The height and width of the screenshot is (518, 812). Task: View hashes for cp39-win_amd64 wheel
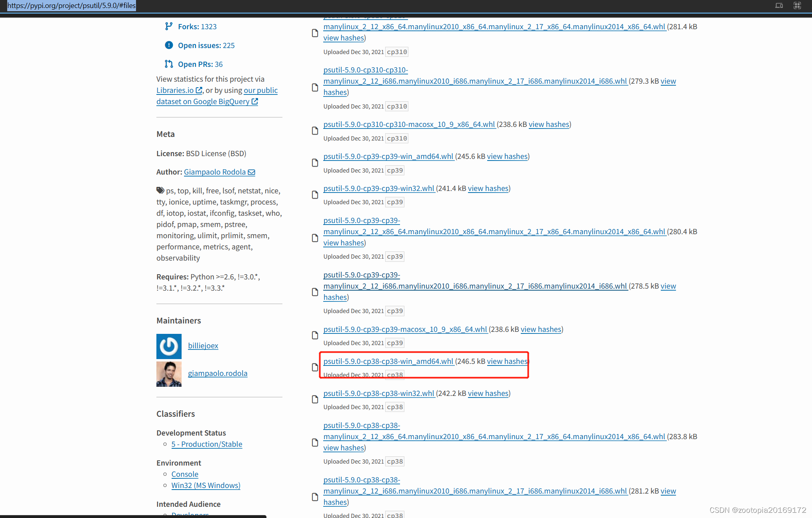(507, 156)
